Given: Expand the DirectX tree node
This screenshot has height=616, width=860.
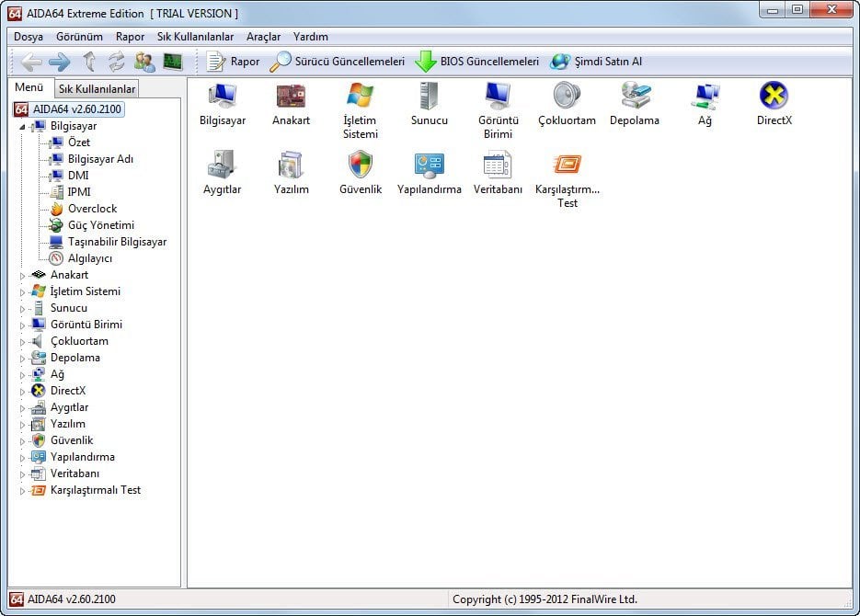Looking at the screenshot, I should pos(22,392).
